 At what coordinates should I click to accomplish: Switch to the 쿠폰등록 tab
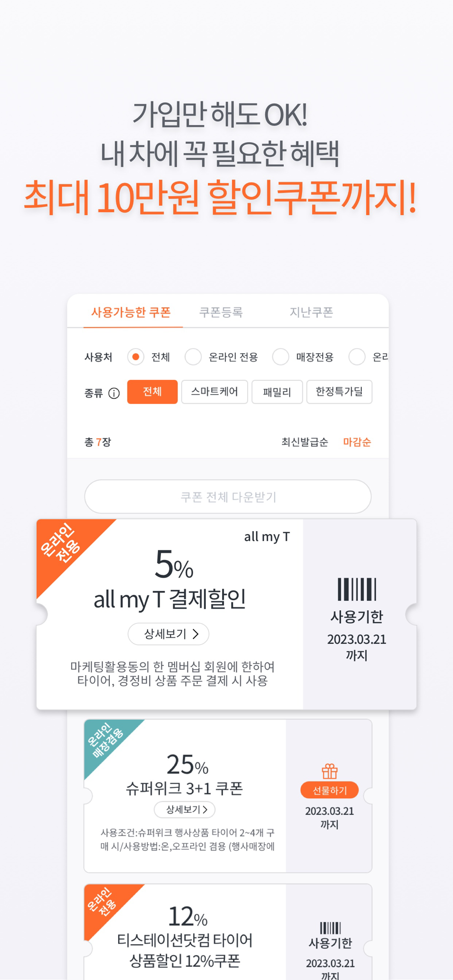[221, 312]
